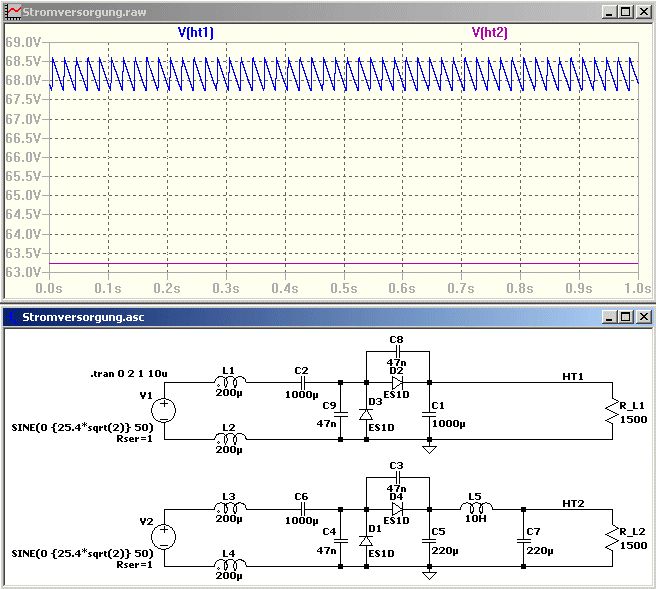The width and height of the screenshot is (656, 589).
Task: Click the .tran 0 2 1 10u directive
Action: click(x=128, y=374)
